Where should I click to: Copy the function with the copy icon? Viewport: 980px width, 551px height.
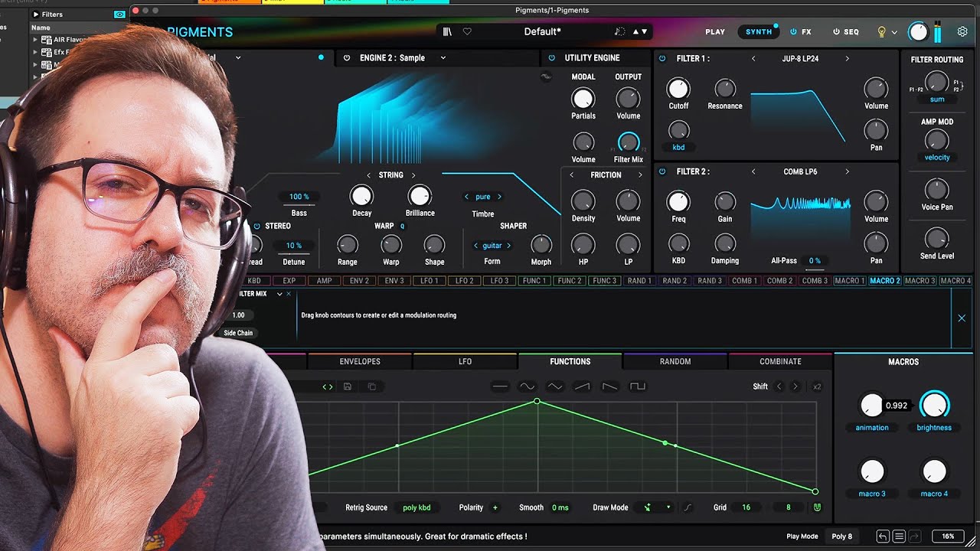[372, 386]
